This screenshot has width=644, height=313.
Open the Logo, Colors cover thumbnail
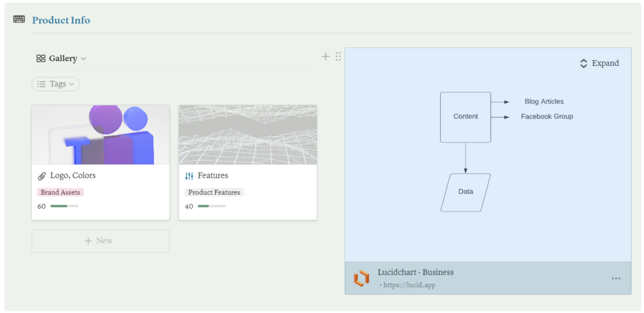point(100,134)
